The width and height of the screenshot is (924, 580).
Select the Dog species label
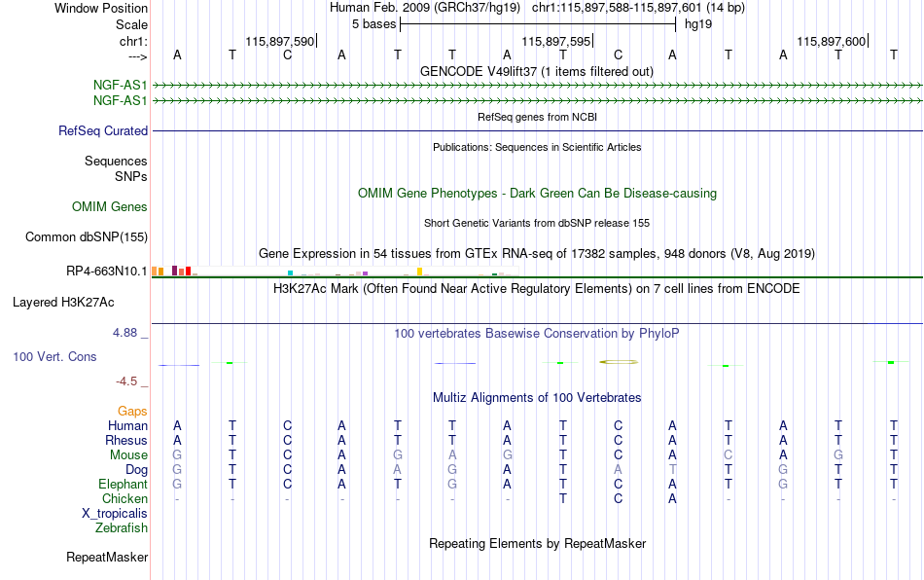tap(137, 470)
